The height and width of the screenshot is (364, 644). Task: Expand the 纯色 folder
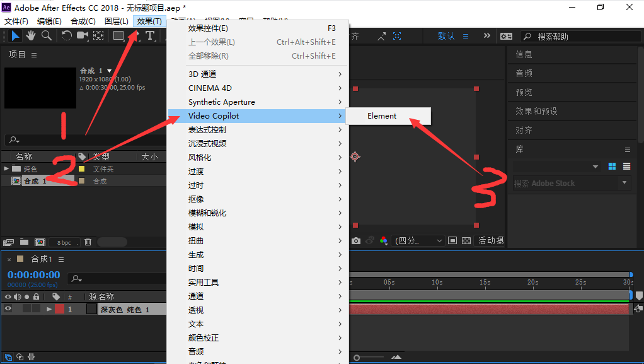[x=6, y=168]
